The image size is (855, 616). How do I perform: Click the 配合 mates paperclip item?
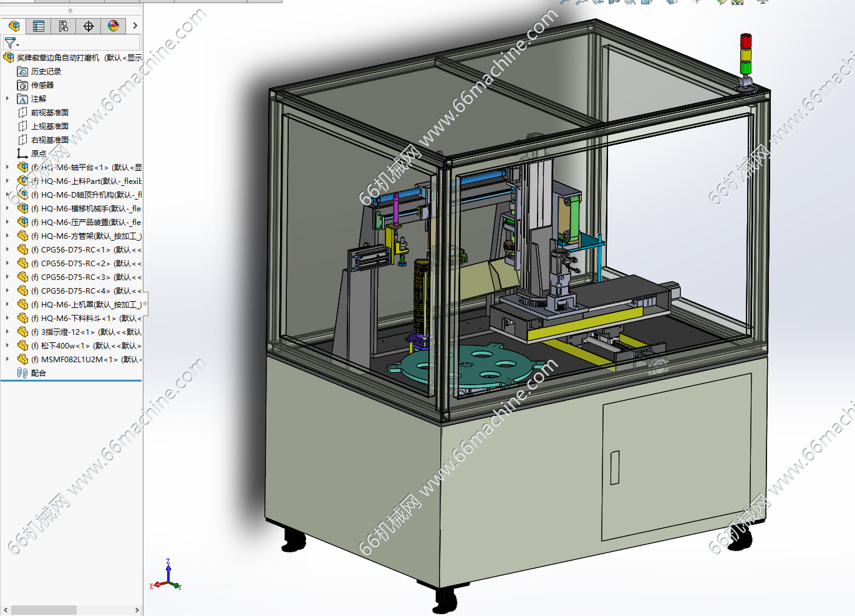click(x=37, y=373)
